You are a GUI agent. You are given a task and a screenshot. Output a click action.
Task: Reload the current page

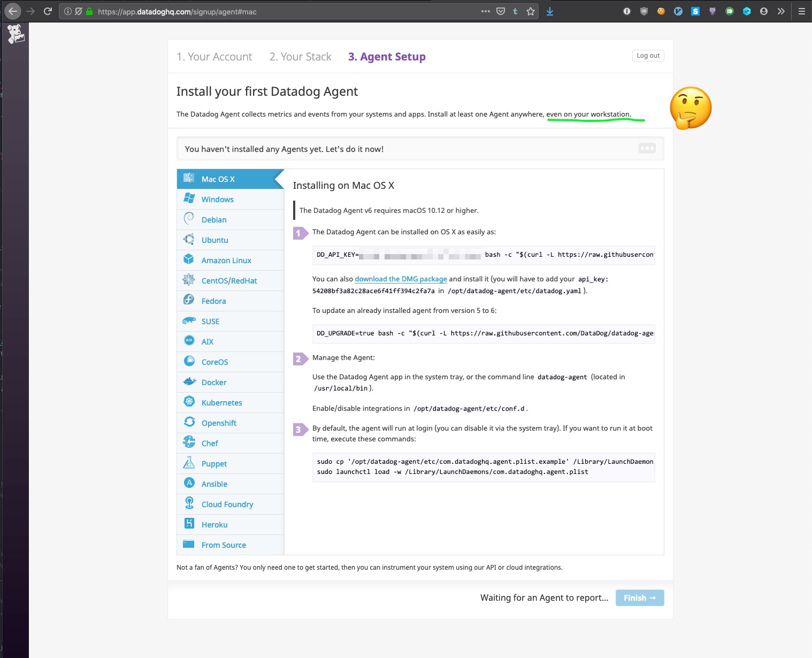[48, 11]
